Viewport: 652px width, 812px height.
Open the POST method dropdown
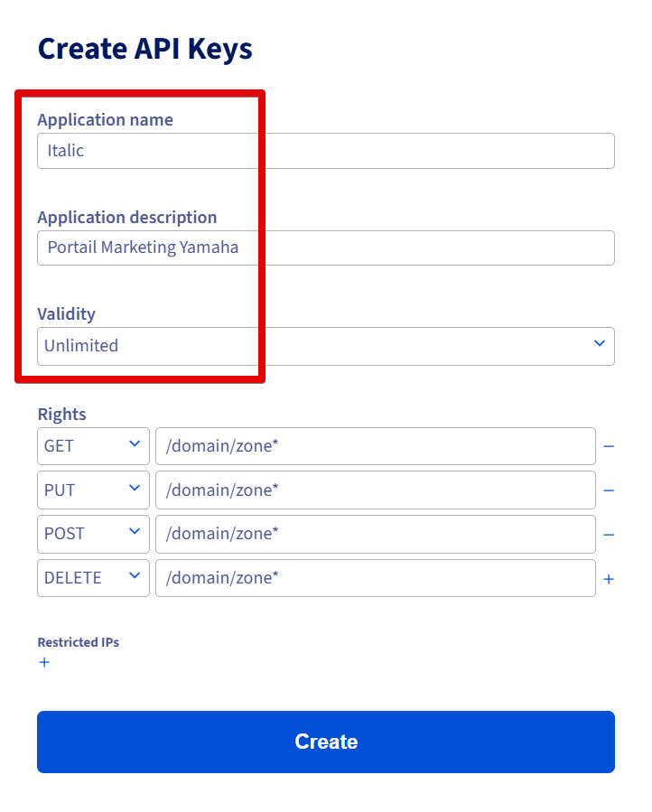(x=93, y=535)
